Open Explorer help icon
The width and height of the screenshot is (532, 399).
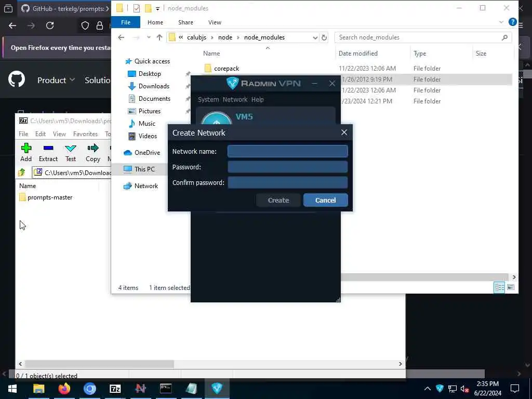[x=512, y=22]
